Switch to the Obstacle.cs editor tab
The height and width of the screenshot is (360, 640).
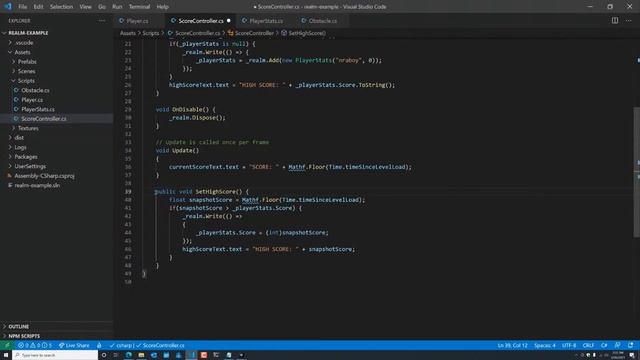[x=322, y=21]
